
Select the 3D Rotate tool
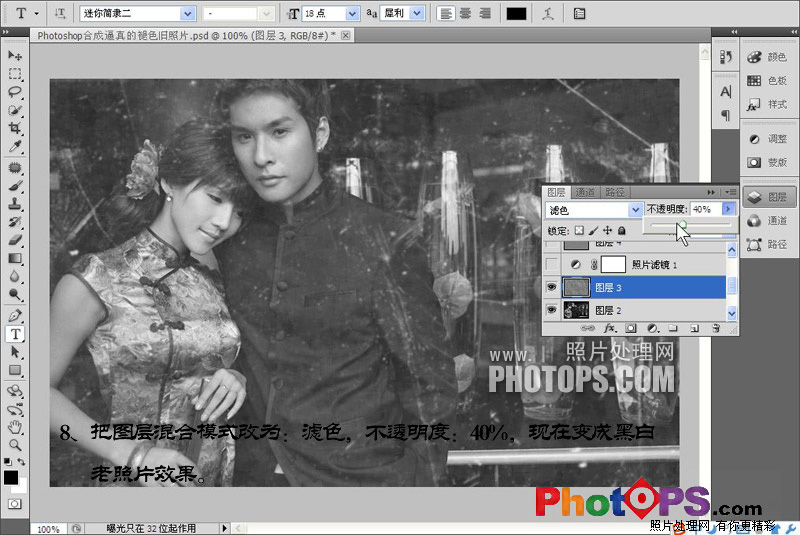(15, 391)
